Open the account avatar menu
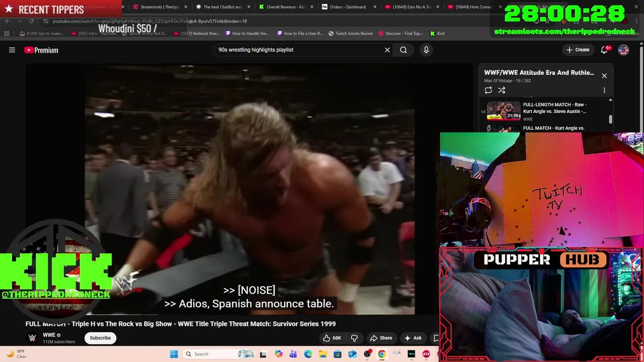The height and width of the screenshot is (362, 644). click(x=623, y=50)
